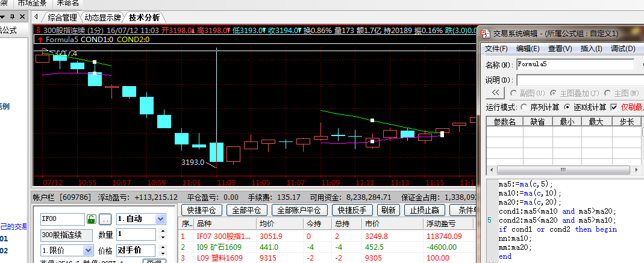This screenshot has width=644, height=263.
Task: Click the 数量 quantity spinner arrows
Action: coord(161,235)
